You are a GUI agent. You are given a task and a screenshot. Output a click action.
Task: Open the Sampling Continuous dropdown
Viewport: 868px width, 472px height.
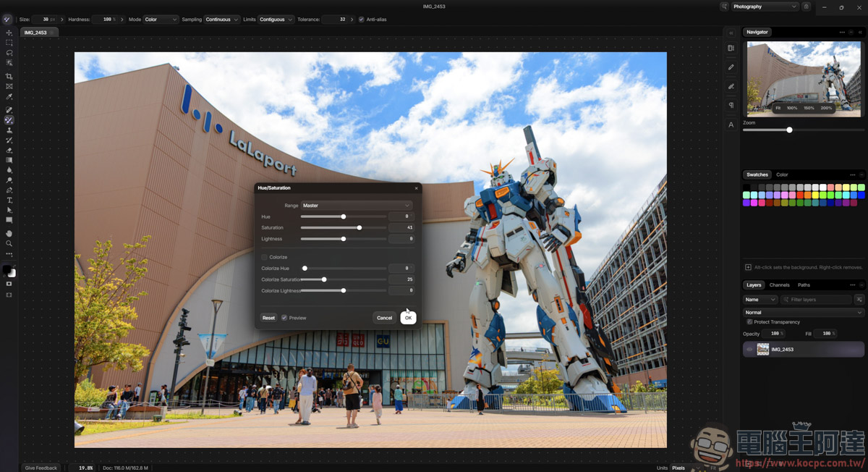pos(221,20)
